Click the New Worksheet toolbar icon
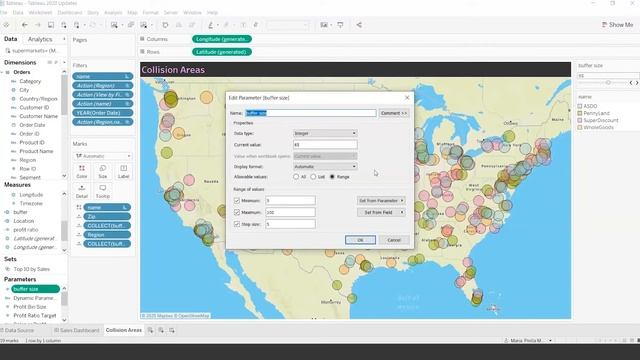 point(114,25)
